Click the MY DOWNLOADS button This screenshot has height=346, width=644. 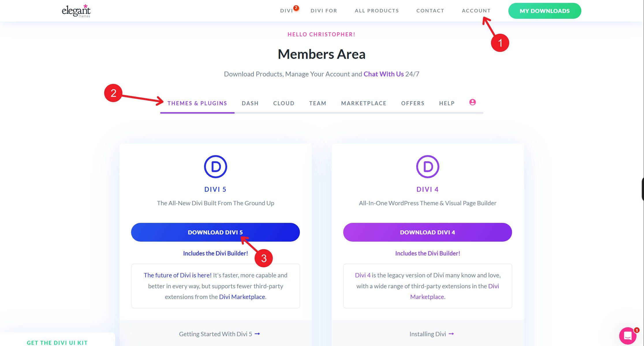pyautogui.click(x=544, y=11)
